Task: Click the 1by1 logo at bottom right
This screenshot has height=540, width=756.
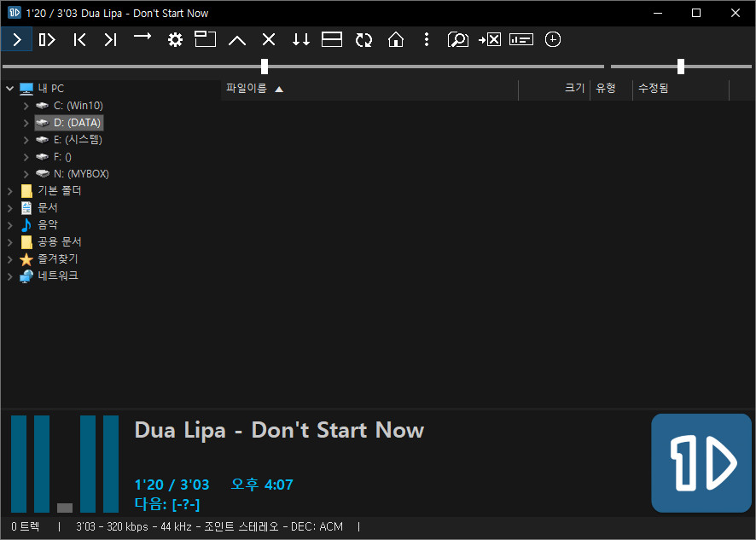Action: pos(701,463)
